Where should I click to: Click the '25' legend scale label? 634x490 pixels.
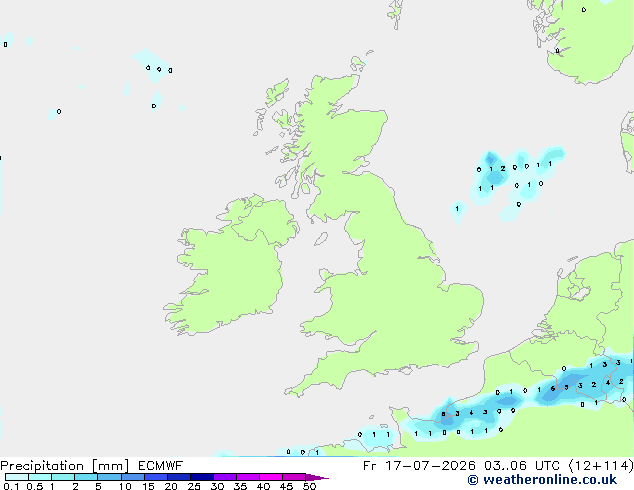pyautogui.click(x=194, y=486)
